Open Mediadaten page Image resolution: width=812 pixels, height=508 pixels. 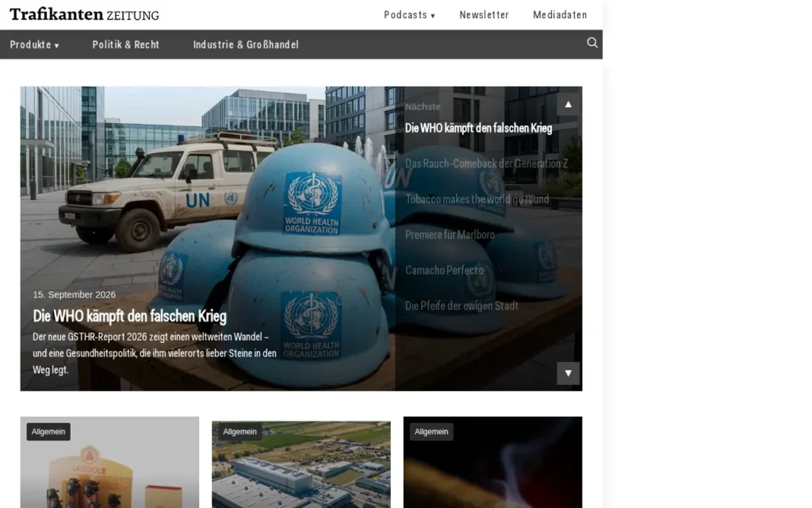pos(560,15)
